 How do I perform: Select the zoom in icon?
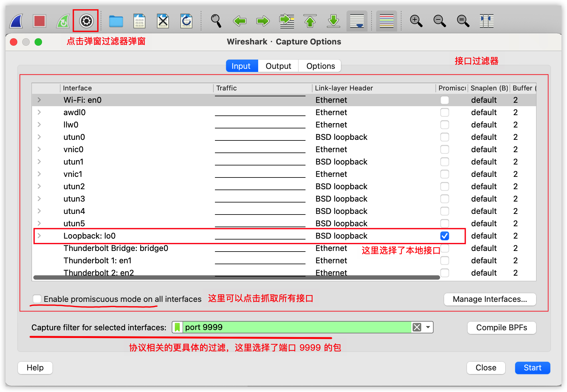click(x=416, y=21)
